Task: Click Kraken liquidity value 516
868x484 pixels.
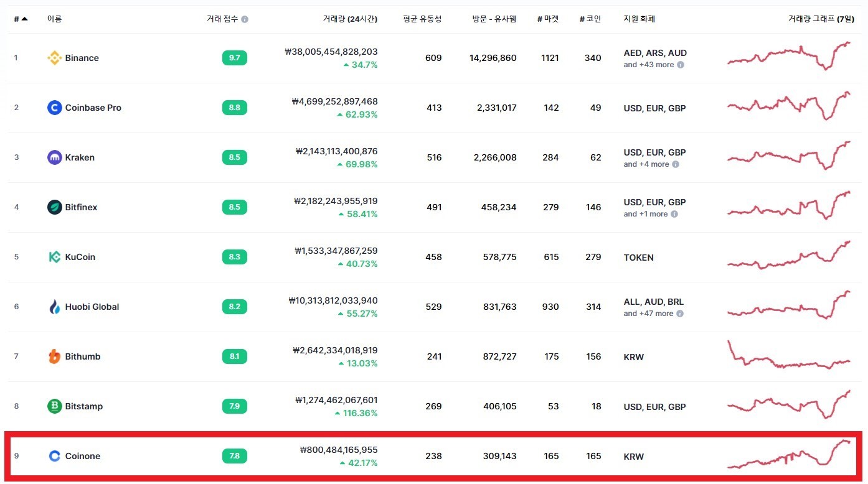Action: (x=434, y=157)
